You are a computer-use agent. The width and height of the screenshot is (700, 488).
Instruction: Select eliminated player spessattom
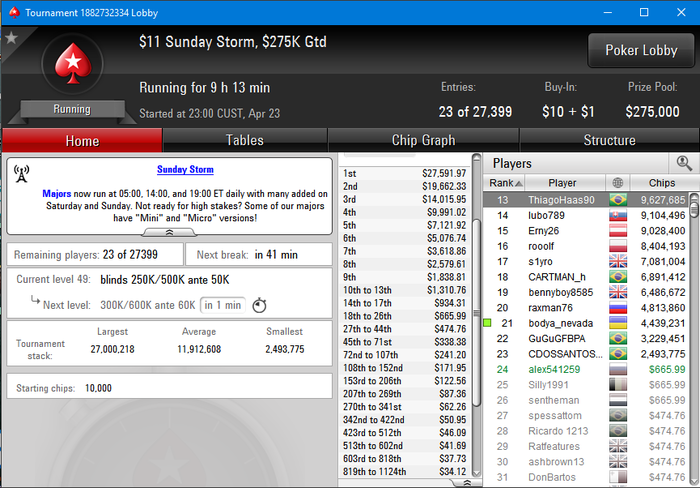(x=587, y=416)
